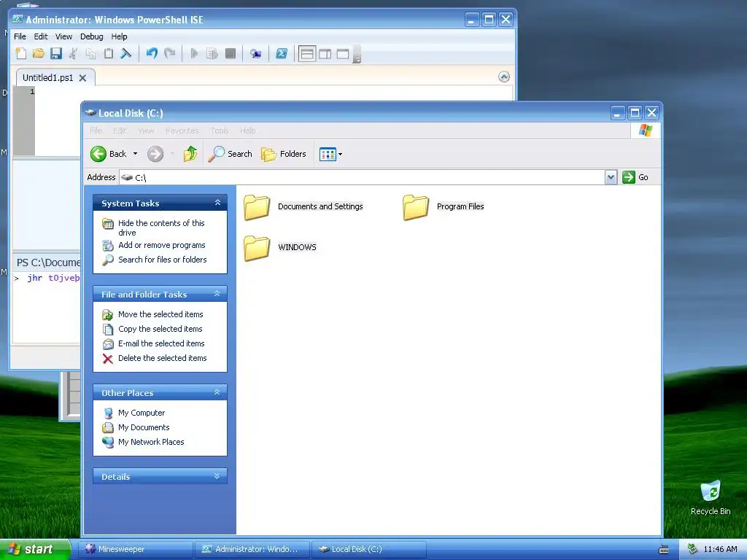Show script pane maximized layout
Image resolution: width=747 pixels, height=560 pixels.
point(343,54)
